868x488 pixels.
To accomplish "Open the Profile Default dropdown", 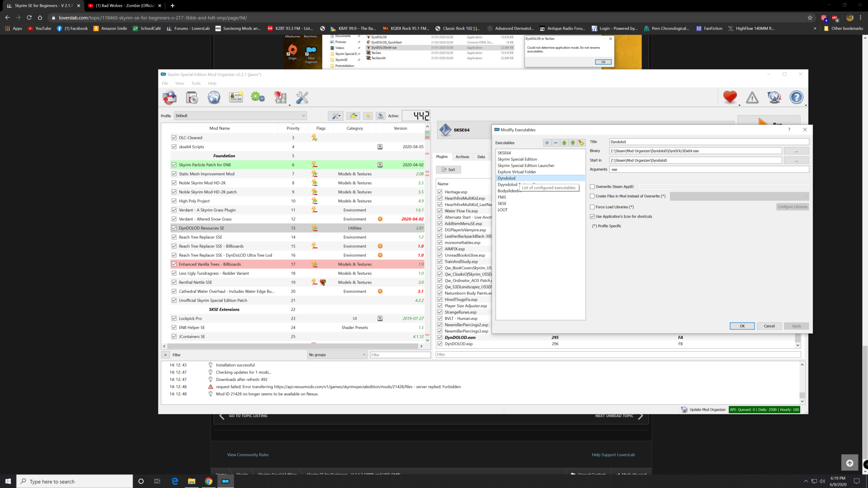I will coord(241,116).
